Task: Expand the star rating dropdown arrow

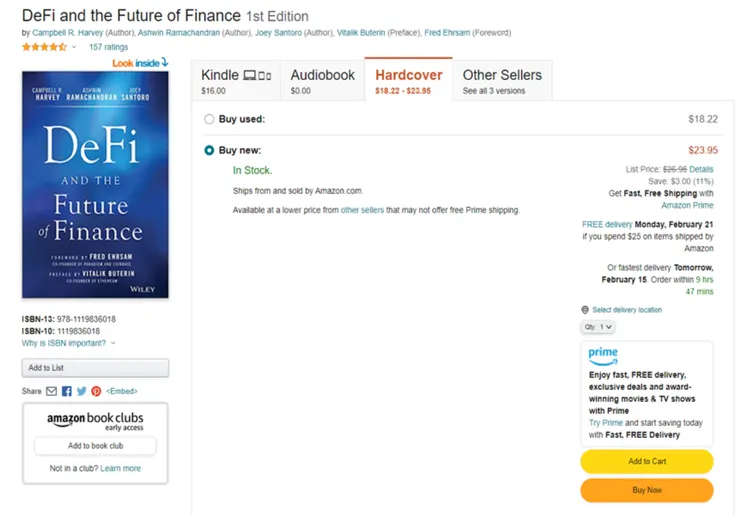Action: 74,47
